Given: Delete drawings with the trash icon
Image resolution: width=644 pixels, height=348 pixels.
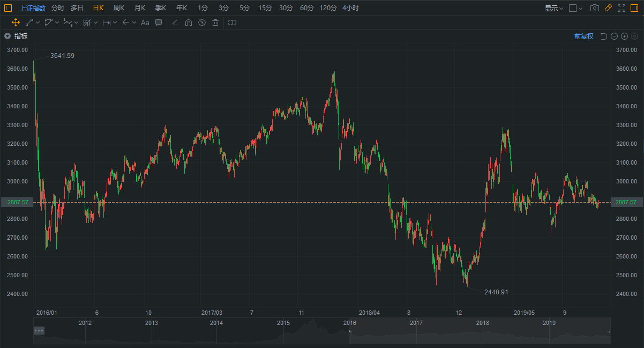Looking at the screenshot, I should [x=215, y=23].
